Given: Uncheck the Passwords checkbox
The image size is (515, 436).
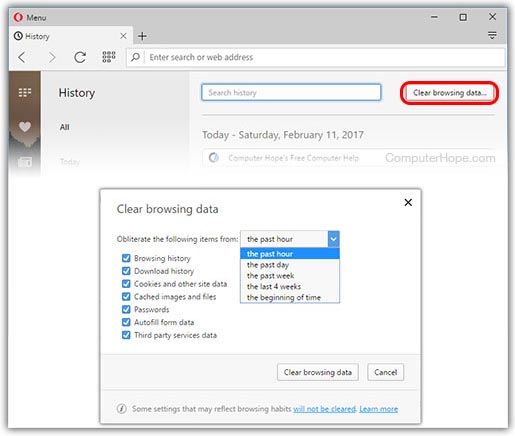Looking at the screenshot, I should tap(126, 309).
